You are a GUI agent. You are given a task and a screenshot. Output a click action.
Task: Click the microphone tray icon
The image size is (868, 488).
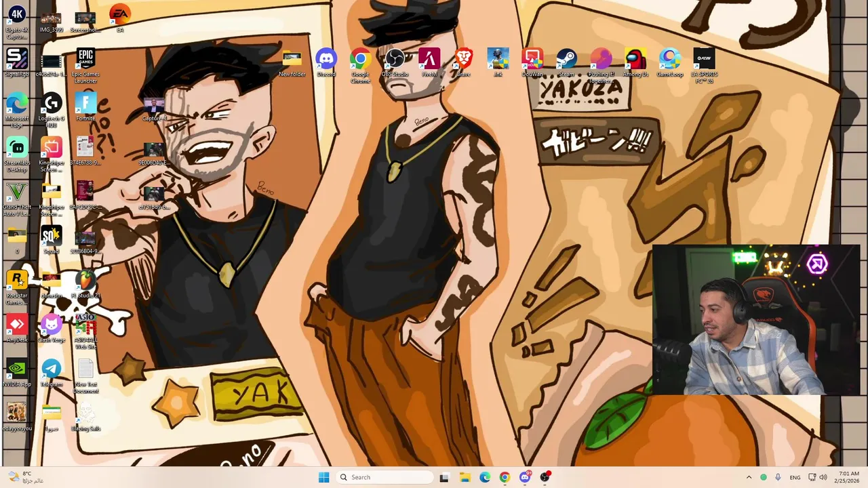[778, 477]
